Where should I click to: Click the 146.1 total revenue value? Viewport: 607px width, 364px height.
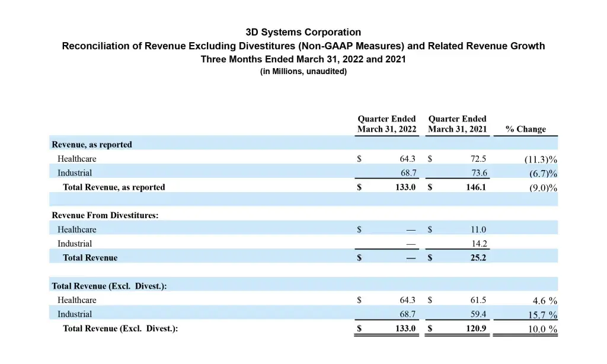476,187
